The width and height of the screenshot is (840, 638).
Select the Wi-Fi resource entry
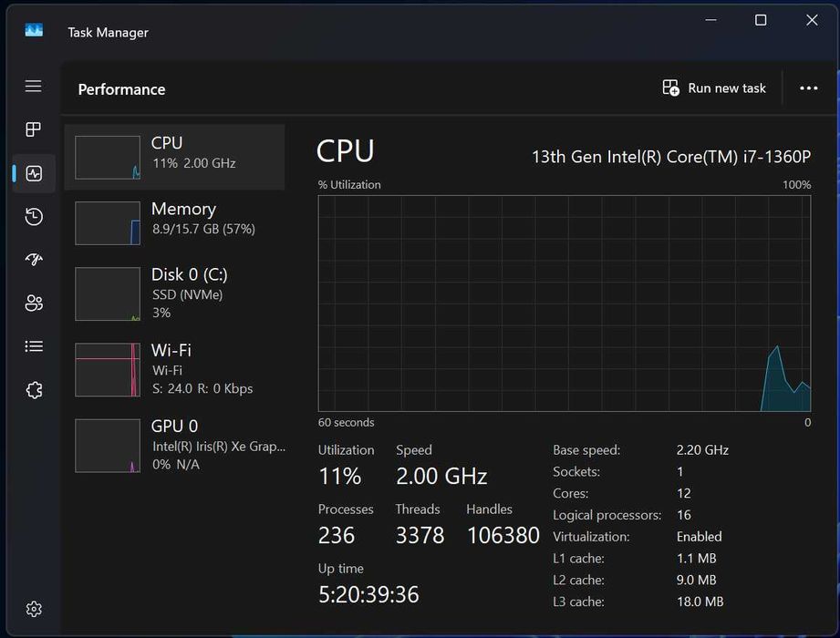(174, 369)
